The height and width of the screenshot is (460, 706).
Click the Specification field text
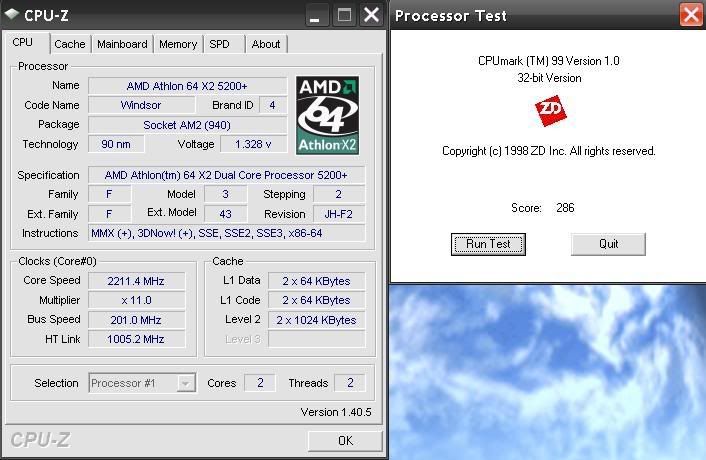point(226,175)
